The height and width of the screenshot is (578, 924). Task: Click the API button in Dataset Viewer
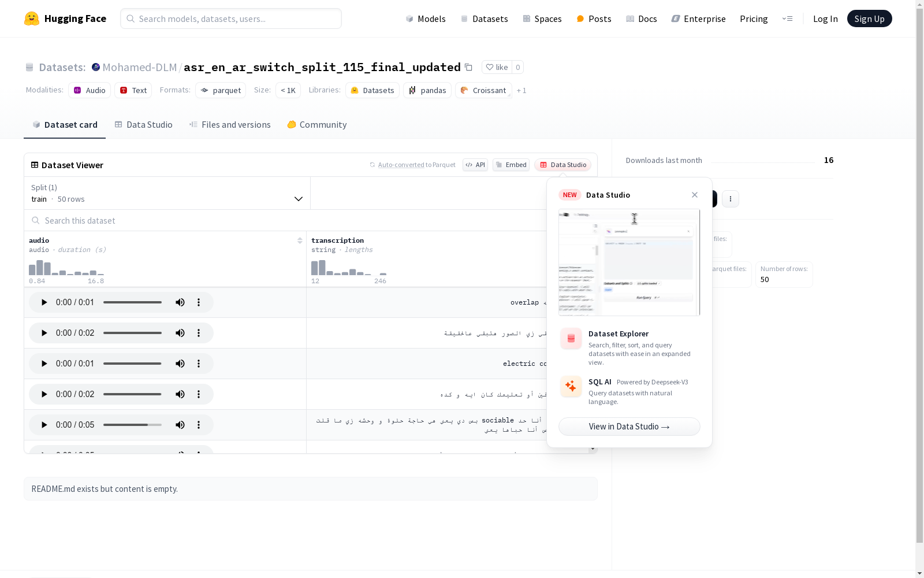tap(475, 165)
